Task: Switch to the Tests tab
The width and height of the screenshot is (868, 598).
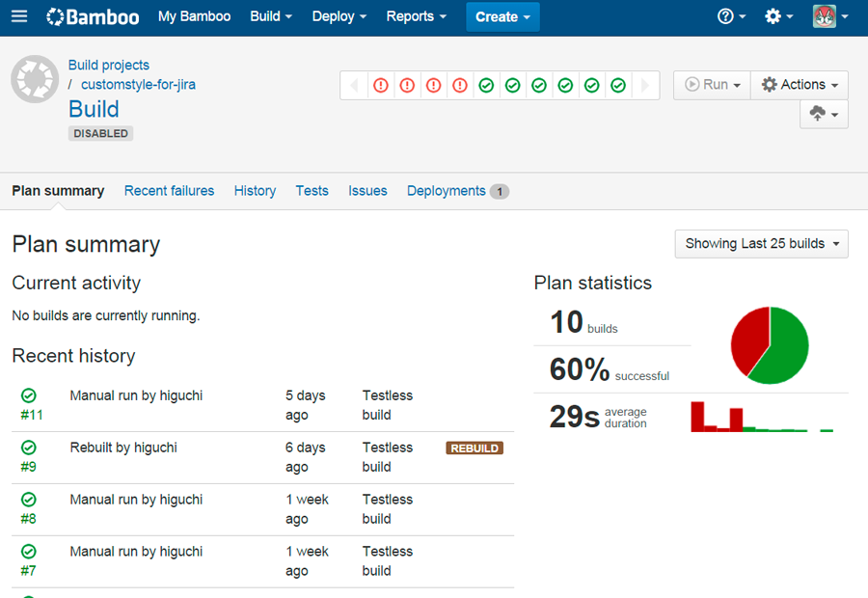Action: click(x=312, y=191)
